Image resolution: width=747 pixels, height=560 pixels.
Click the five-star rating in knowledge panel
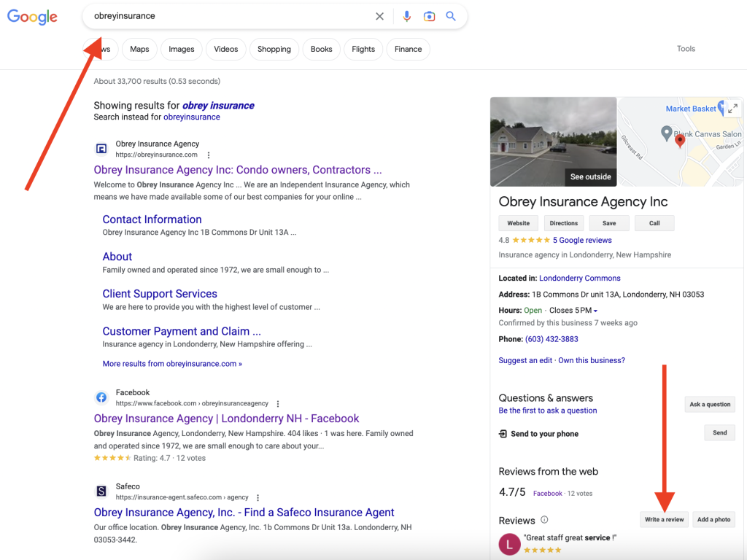coord(531,240)
